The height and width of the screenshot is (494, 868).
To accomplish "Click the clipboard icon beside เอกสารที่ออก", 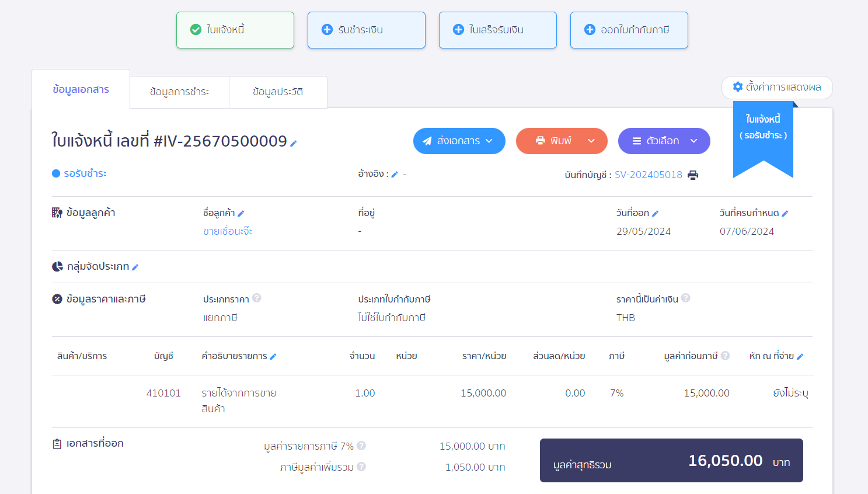I will (x=57, y=444).
